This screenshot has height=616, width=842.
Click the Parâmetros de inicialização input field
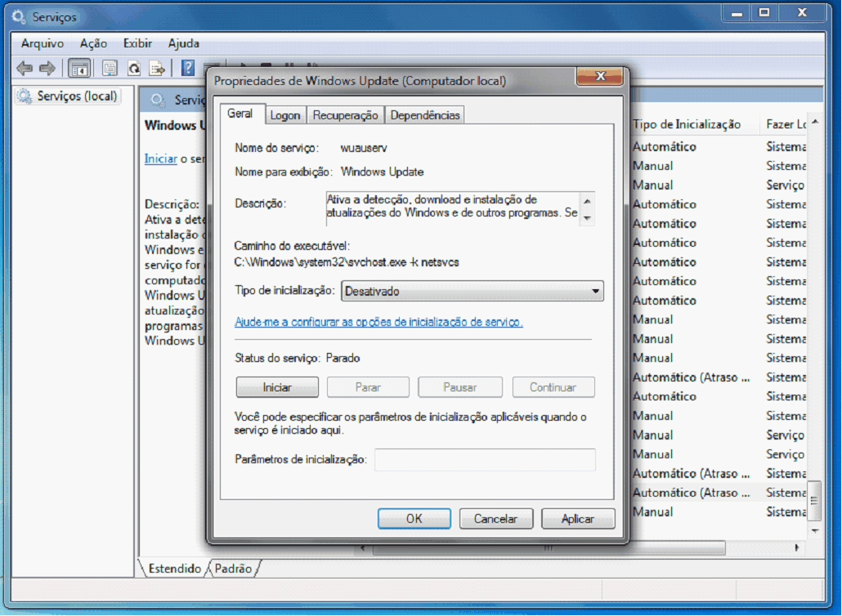485,460
